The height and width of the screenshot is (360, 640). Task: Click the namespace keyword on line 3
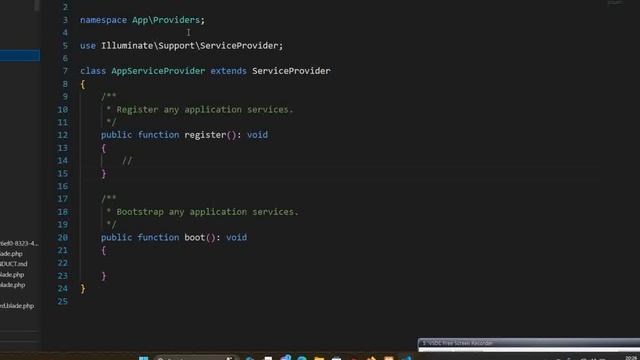[103, 20]
